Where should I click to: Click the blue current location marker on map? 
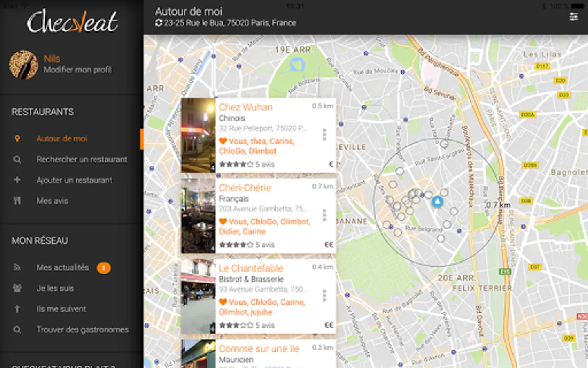click(437, 201)
